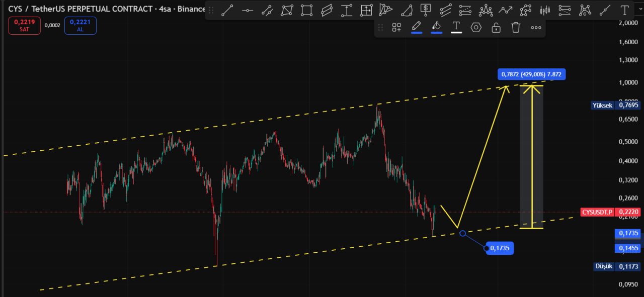Viewport: 644px width, 297px height.
Task: Pick the rotated rectangle tool
Action: [287, 10]
